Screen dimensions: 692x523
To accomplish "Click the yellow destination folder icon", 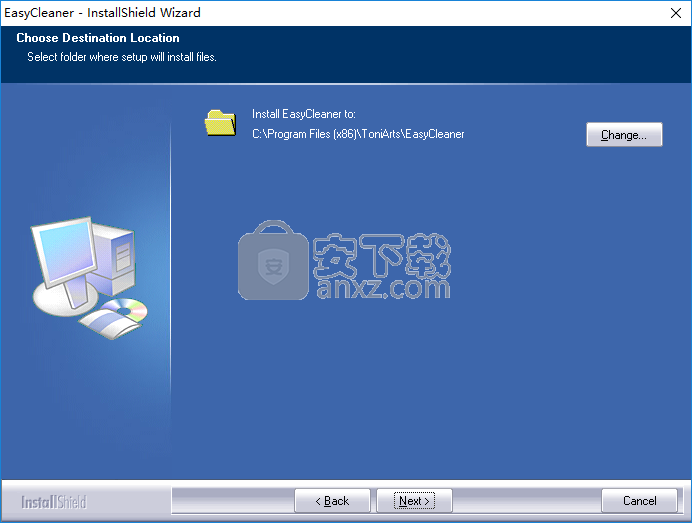I will (220, 123).
